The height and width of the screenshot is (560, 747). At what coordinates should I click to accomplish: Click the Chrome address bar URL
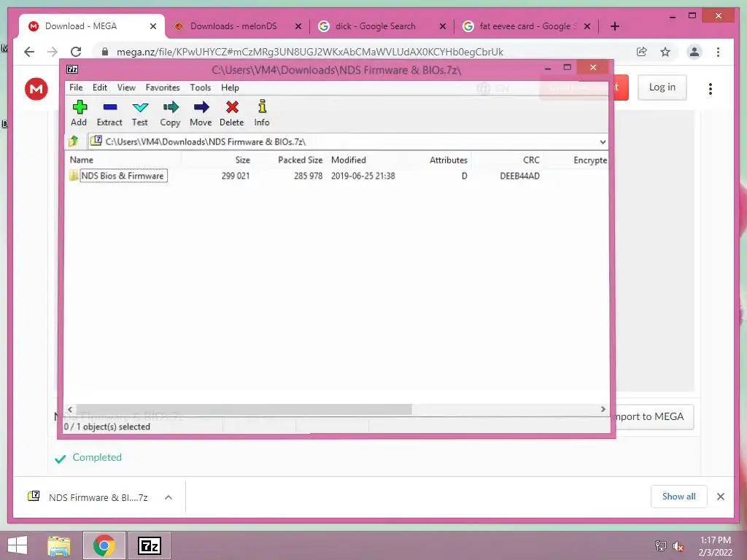pyautogui.click(x=309, y=52)
